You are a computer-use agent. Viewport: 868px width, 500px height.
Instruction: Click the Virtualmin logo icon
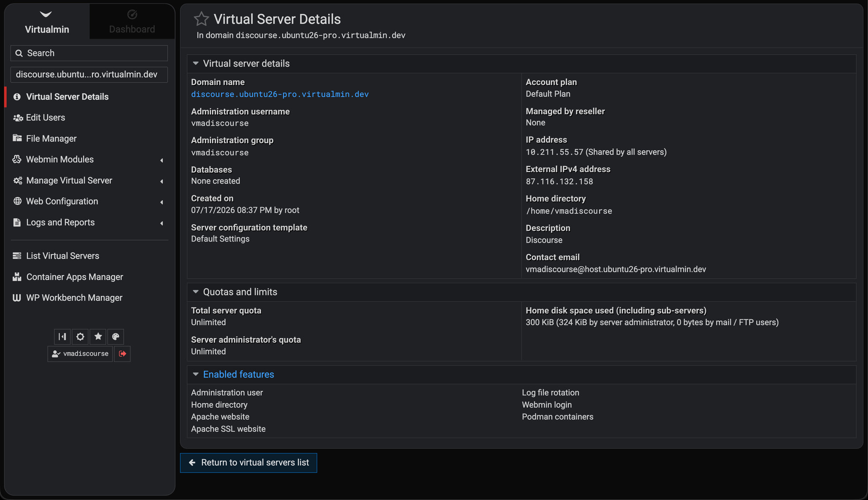click(46, 14)
